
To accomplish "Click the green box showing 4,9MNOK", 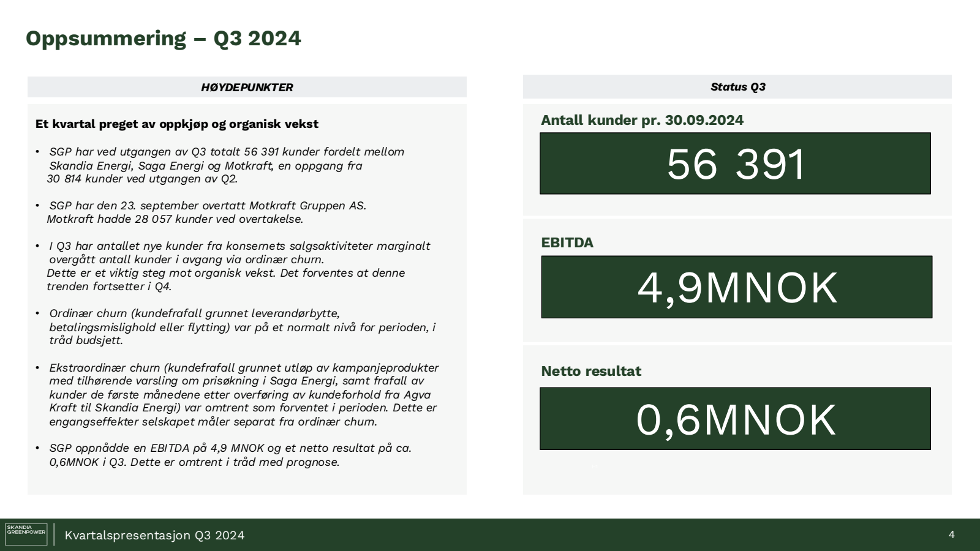I will (x=737, y=287).
